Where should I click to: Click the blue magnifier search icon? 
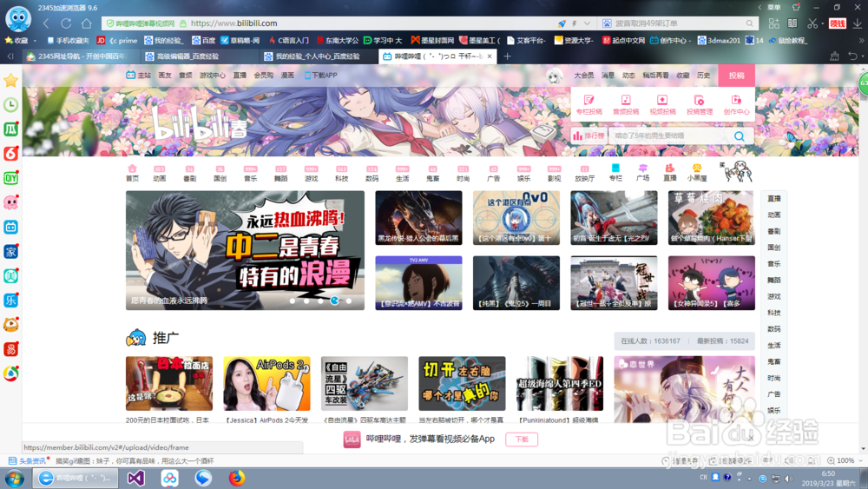click(x=739, y=135)
